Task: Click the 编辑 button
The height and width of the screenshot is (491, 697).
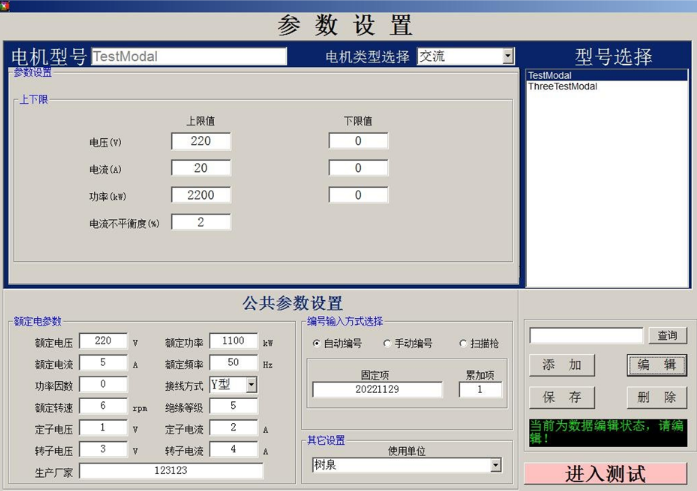Action: (656, 365)
